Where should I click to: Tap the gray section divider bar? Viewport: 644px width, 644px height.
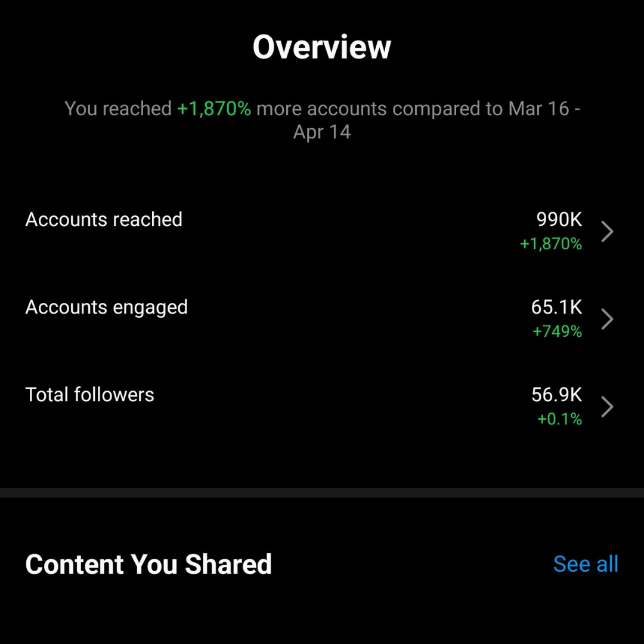pyautogui.click(x=322, y=493)
